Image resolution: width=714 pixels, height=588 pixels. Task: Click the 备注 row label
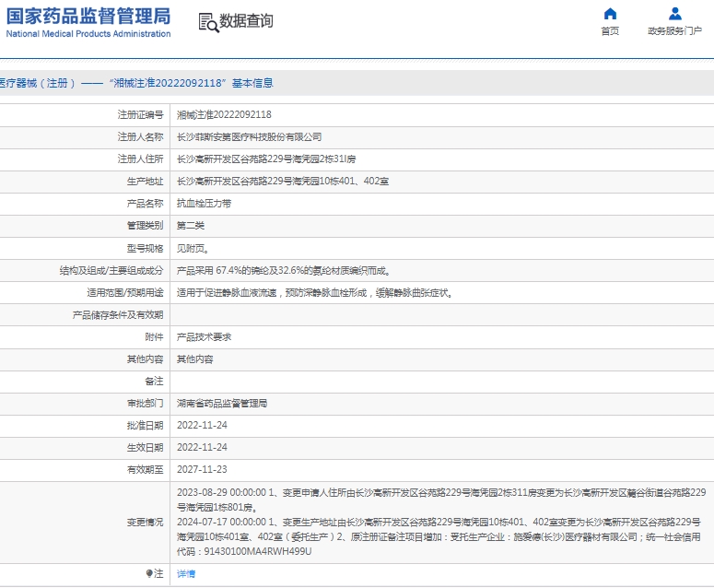[154, 382]
